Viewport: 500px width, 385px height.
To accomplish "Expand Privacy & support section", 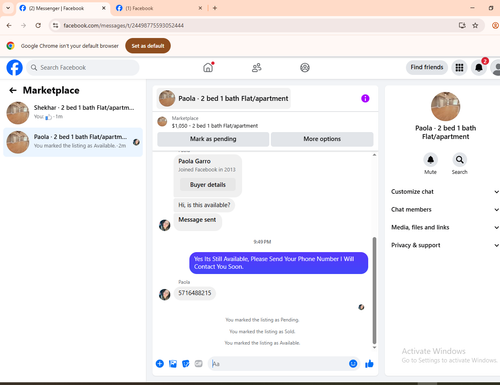I will (445, 245).
